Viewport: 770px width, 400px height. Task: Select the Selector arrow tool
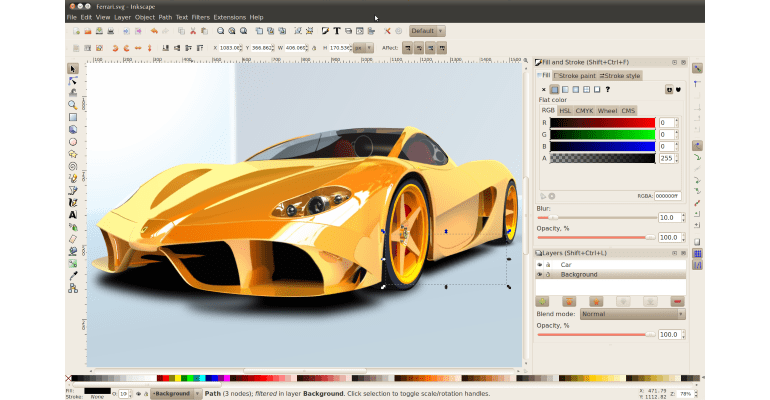[x=73, y=69]
